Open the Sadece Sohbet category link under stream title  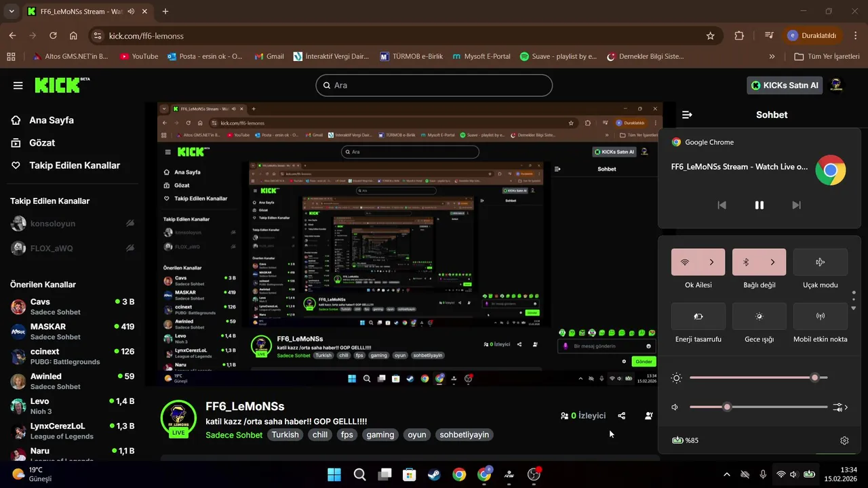click(234, 434)
